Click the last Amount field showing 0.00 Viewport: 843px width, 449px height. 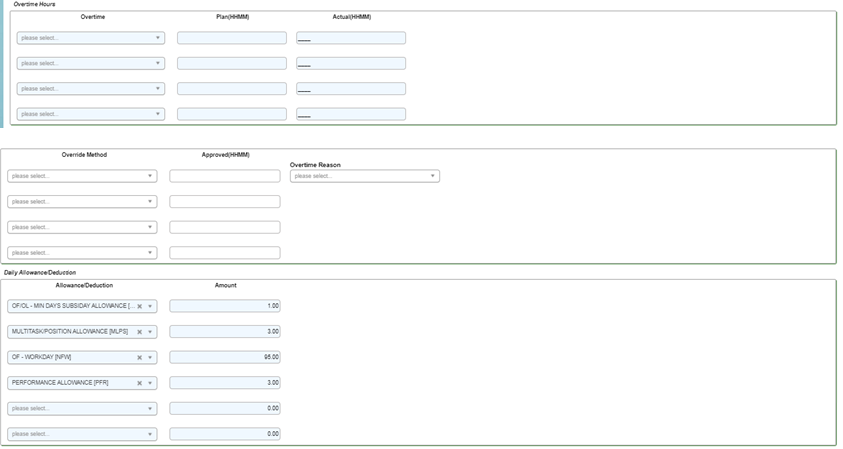[224, 434]
